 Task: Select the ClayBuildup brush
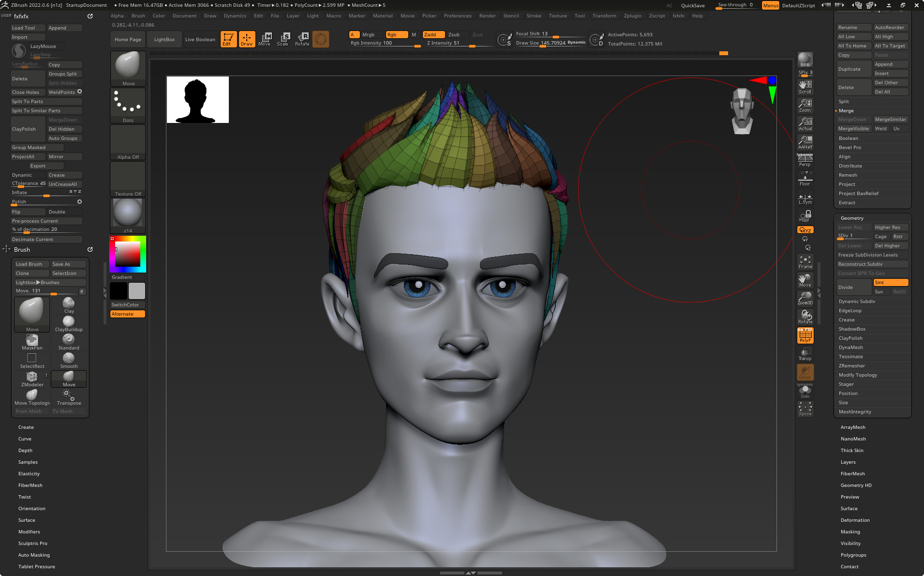[69, 323]
